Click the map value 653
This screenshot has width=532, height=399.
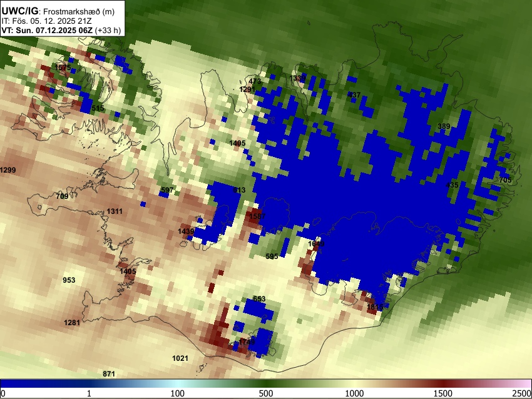[259, 299]
